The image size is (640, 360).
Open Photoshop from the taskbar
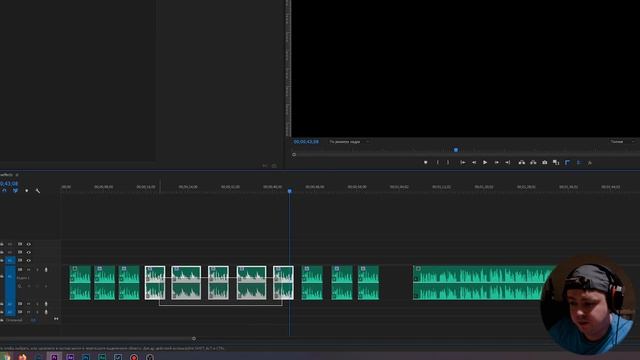pos(86,357)
